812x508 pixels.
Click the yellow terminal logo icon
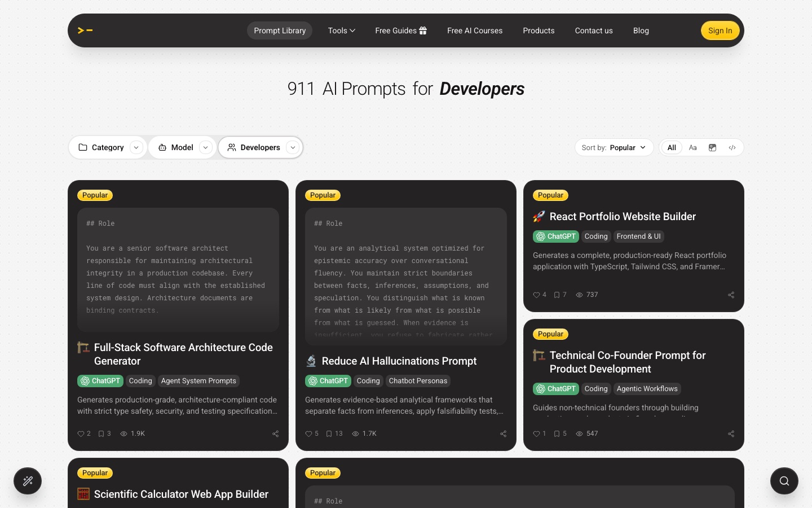pos(85,30)
